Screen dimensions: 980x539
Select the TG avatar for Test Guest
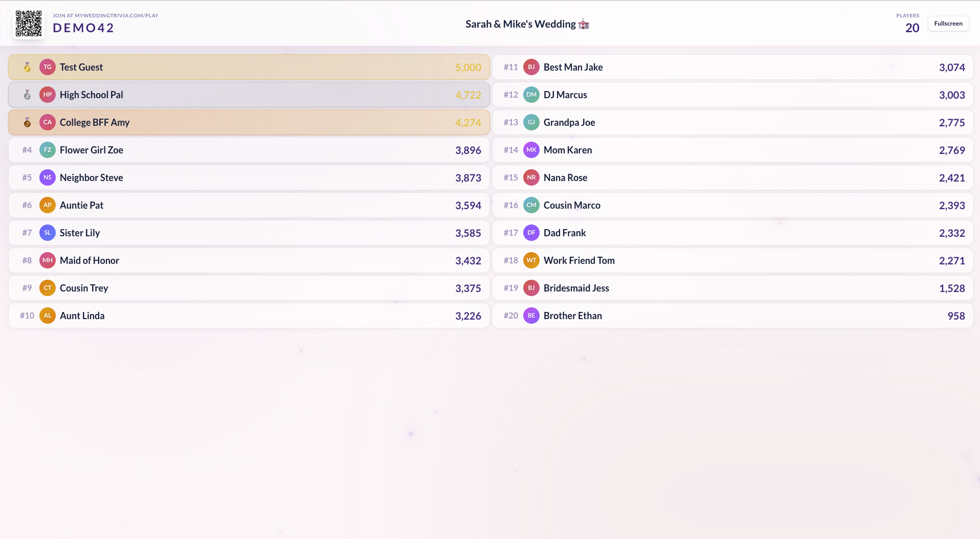click(48, 67)
